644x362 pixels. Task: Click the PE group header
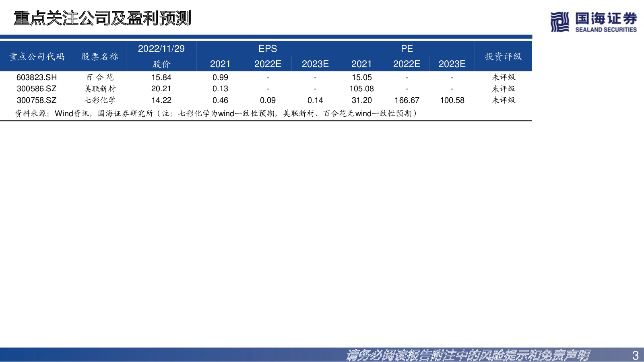(407, 49)
